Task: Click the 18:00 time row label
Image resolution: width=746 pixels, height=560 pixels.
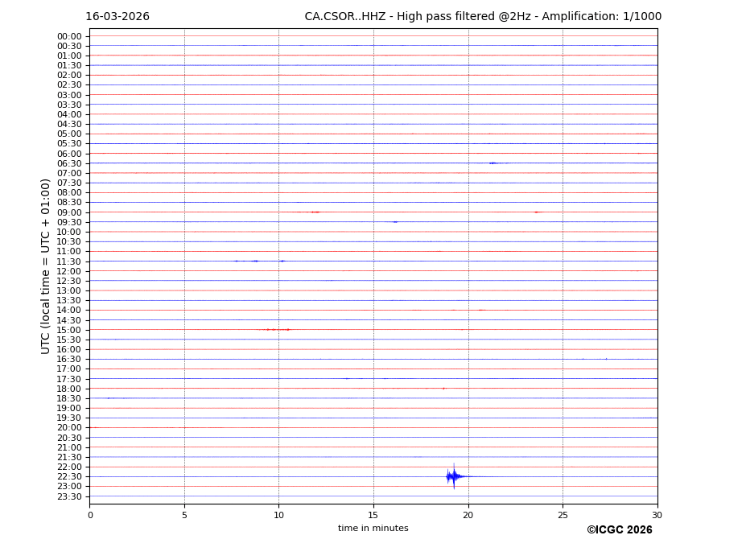Action: pos(69,389)
